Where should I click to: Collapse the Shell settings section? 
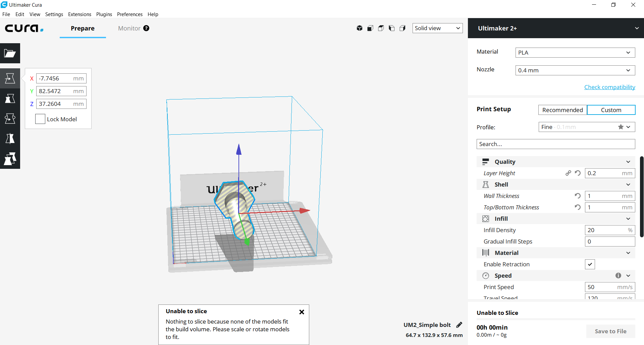tap(628, 185)
